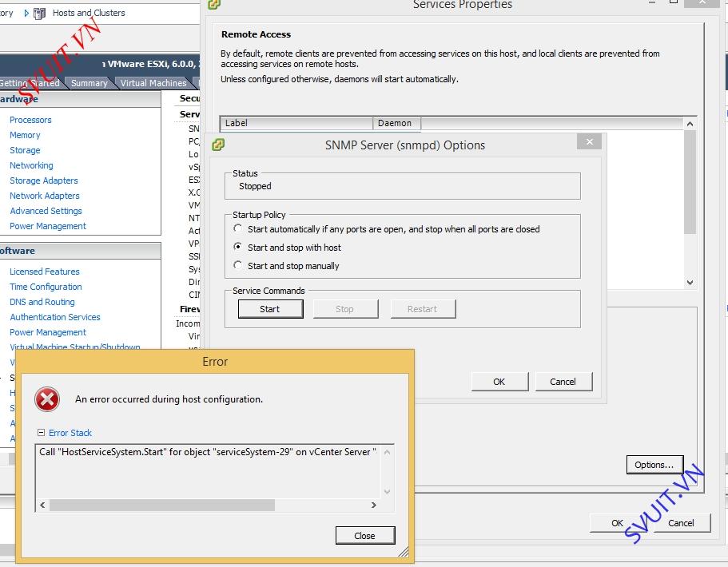The image size is (728, 567).
Task: Click the breadcrumb arrow before Hosts and Clusters
Action: [x=26, y=13]
